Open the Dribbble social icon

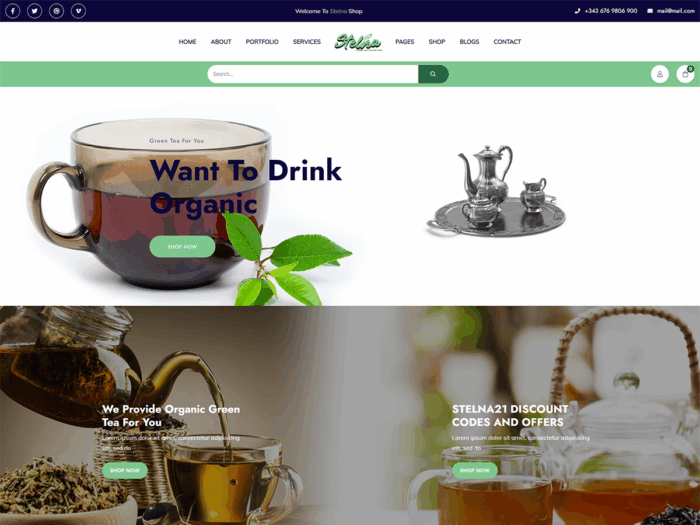56,11
